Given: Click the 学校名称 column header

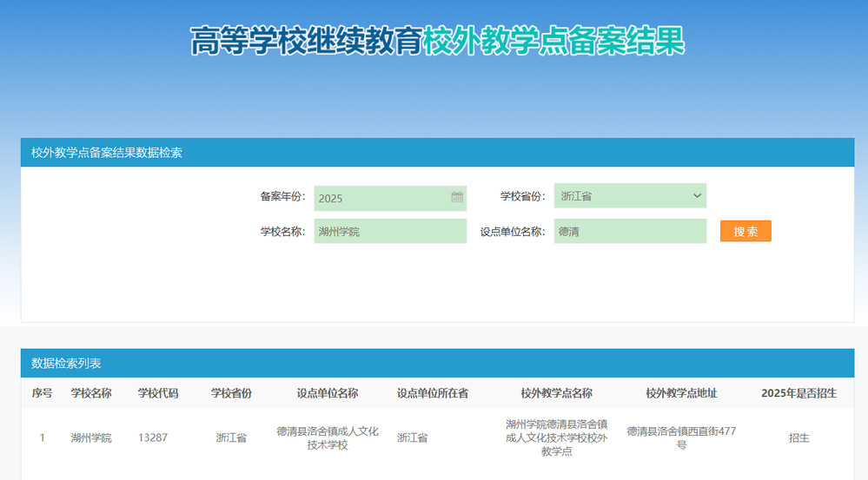Looking at the screenshot, I should click(x=91, y=393).
